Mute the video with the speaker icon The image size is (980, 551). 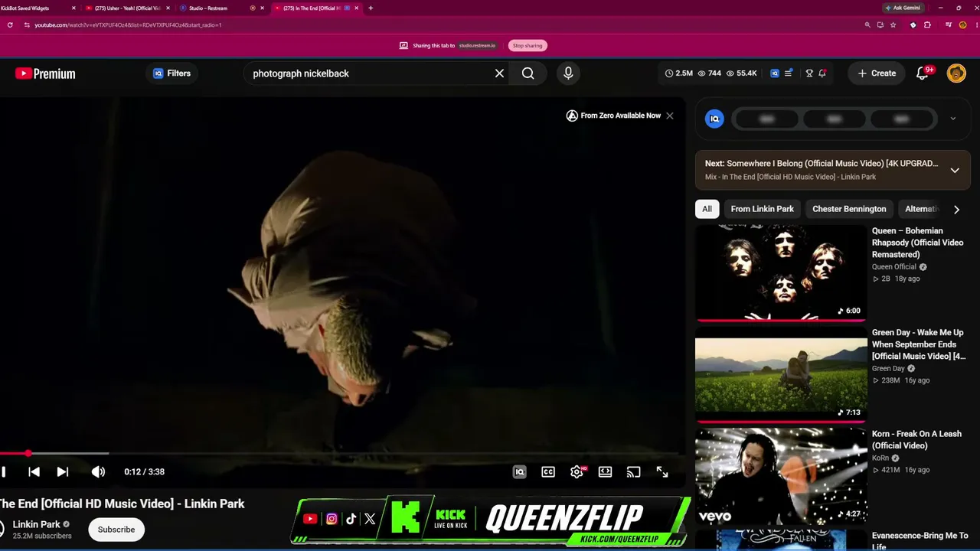click(x=98, y=472)
